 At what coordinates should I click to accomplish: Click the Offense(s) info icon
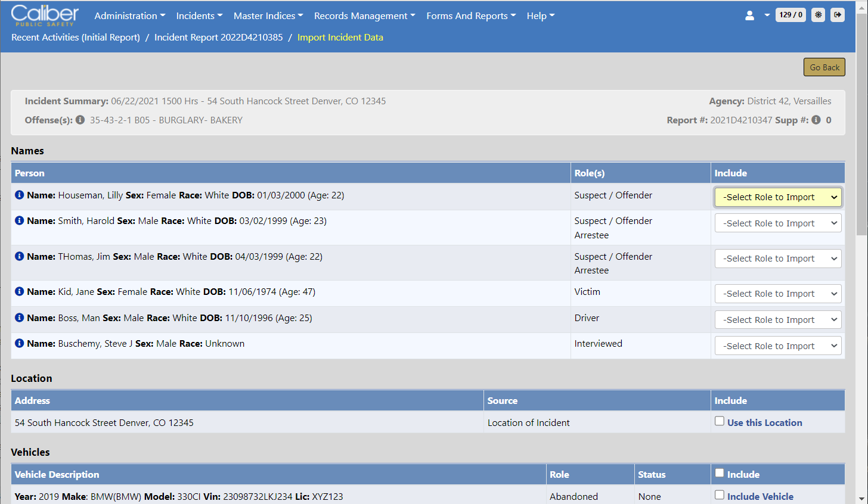(80, 120)
